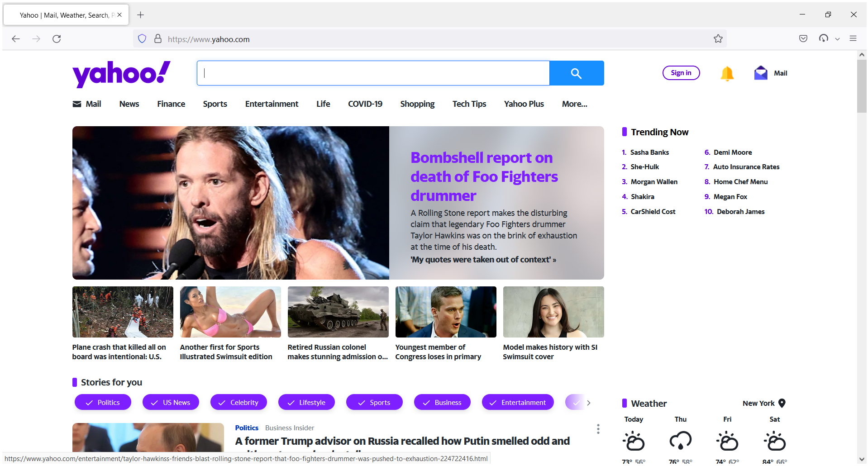This screenshot has height=466, width=868.
Task: Switch to the Finance section
Action: point(171,104)
